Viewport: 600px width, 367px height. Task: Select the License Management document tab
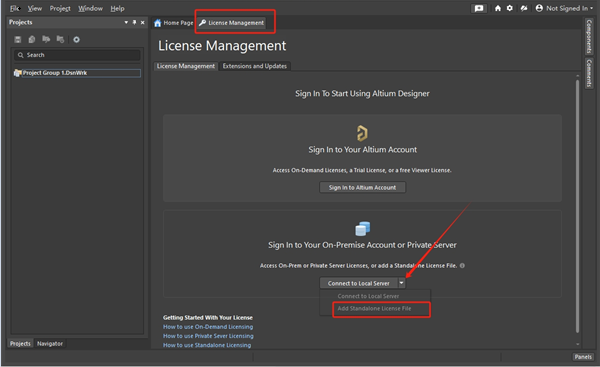coord(232,23)
